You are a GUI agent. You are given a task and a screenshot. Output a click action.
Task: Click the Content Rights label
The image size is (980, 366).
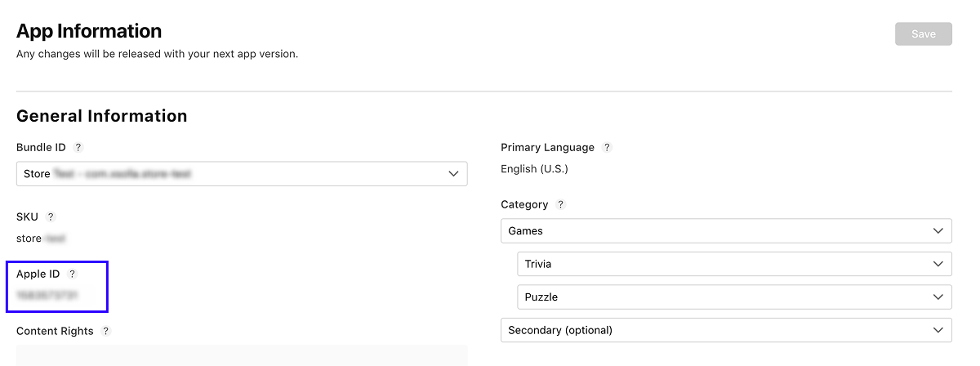point(55,332)
